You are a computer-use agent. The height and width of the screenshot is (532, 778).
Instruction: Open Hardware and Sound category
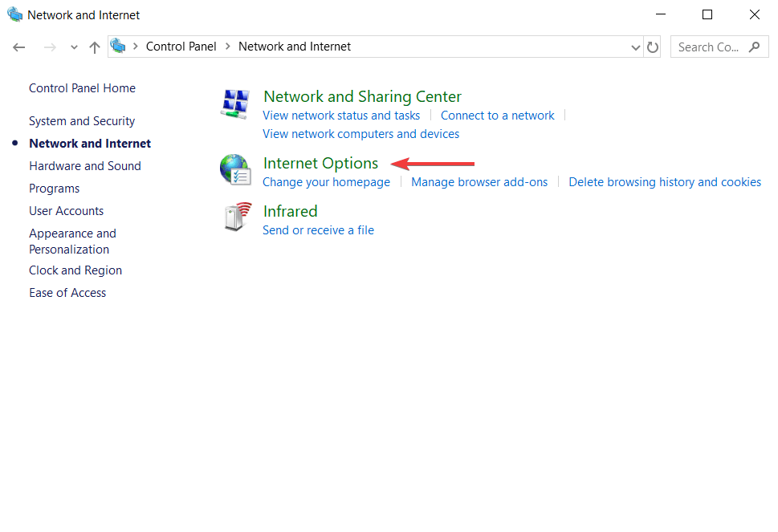(x=85, y=166)
